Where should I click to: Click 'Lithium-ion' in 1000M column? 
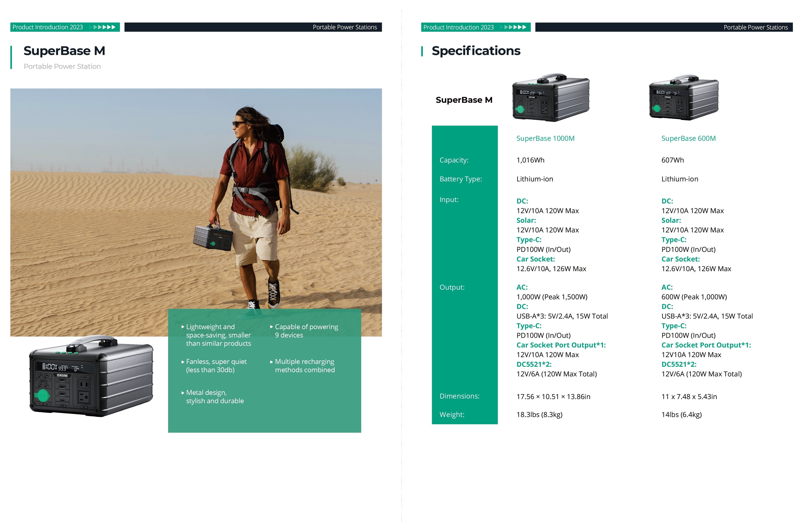[534, 179]
